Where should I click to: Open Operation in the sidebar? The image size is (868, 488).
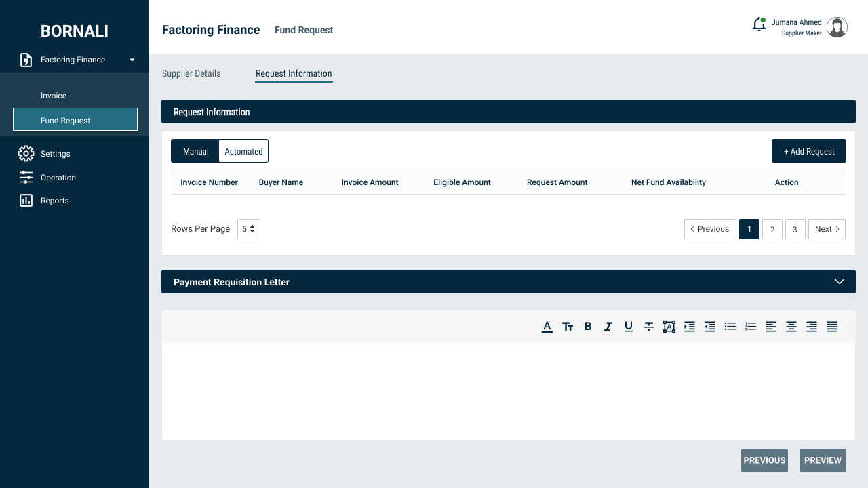pos(58,178)
